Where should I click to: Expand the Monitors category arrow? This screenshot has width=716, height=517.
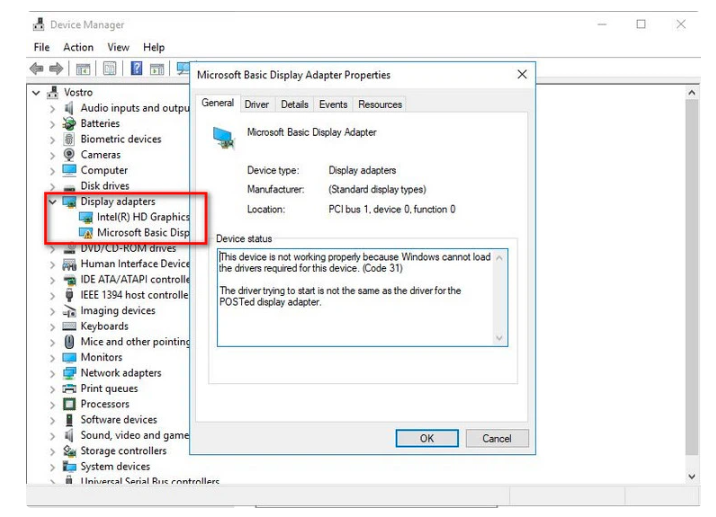pyautogui.click(x=52, y=357)
